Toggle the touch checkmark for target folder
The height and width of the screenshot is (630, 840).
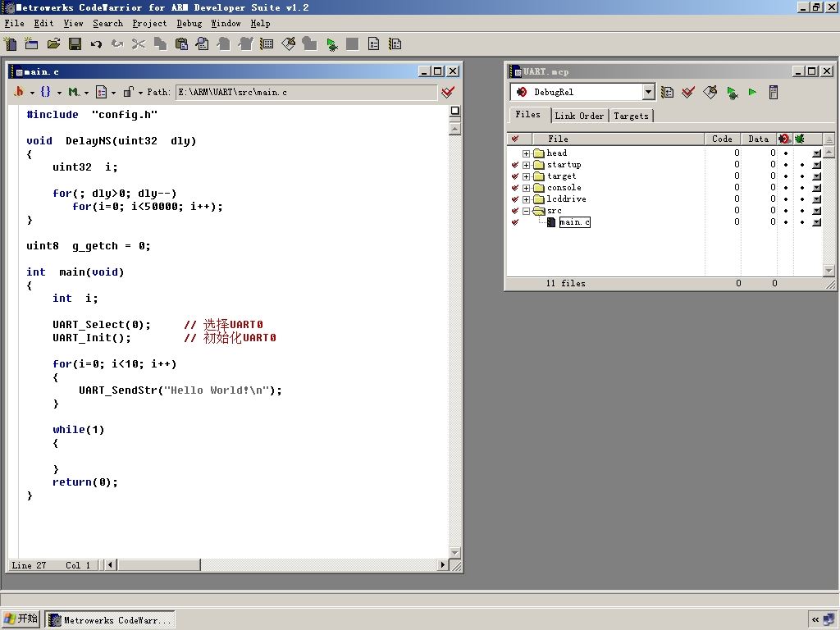tap(515, 176)
